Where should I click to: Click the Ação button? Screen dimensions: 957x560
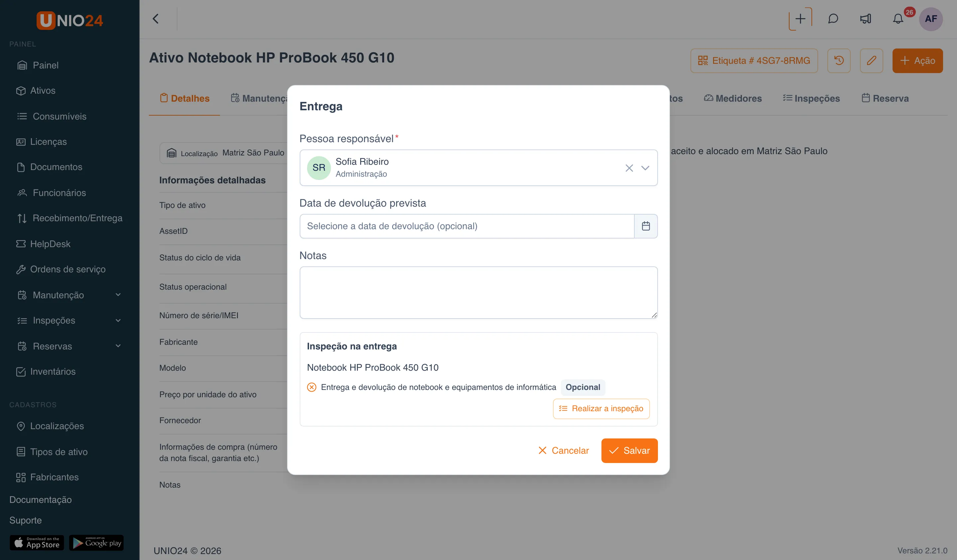(917, 61)
